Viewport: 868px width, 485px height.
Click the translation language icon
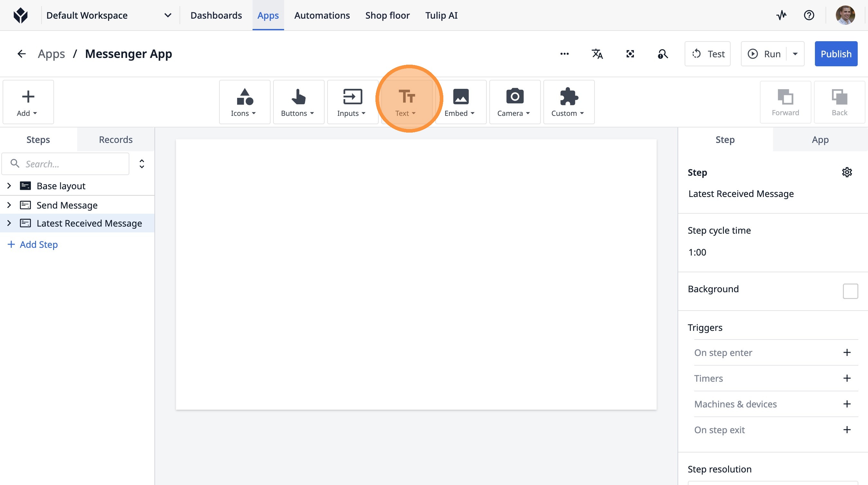coord(597,54)
